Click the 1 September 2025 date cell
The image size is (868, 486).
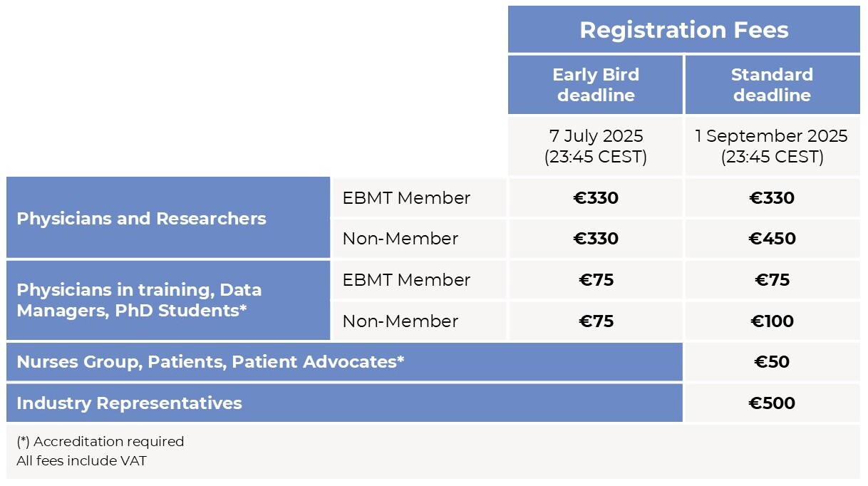(773, 146)
